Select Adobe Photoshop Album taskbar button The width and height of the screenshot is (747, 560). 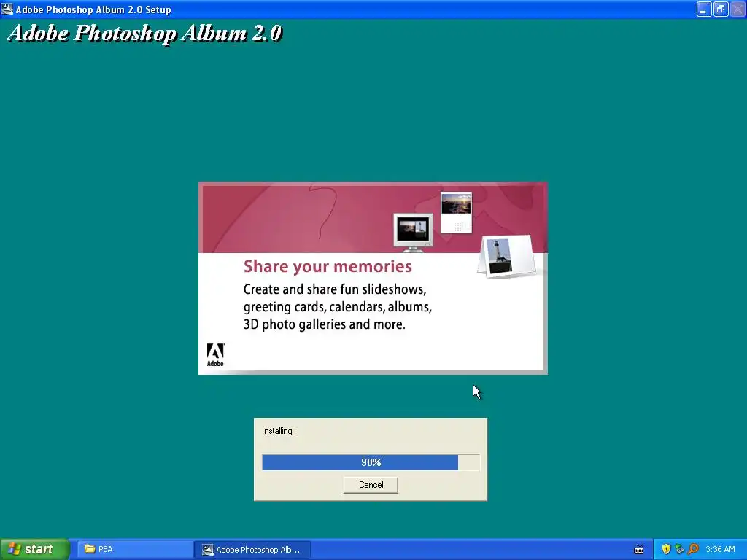(252, 550)
